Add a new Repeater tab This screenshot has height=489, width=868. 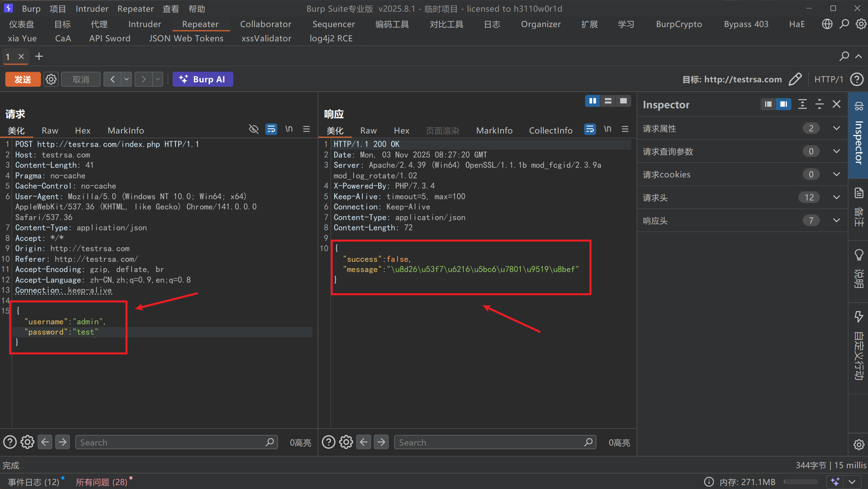point(39,56)
